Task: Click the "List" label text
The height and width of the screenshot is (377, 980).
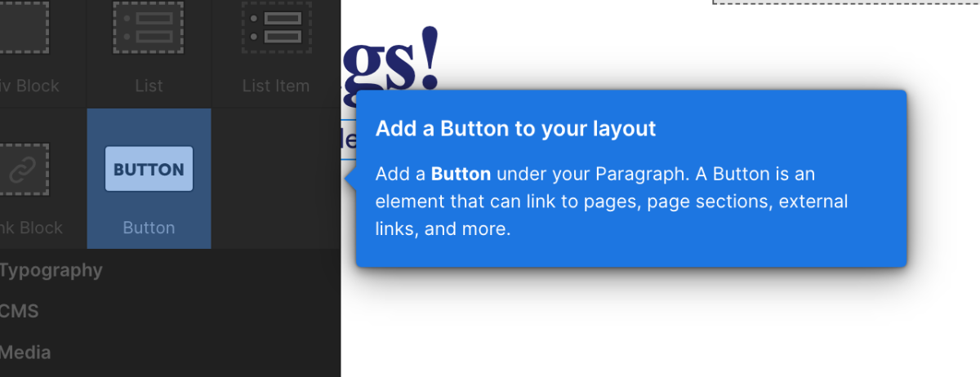Action: point(149,86)
